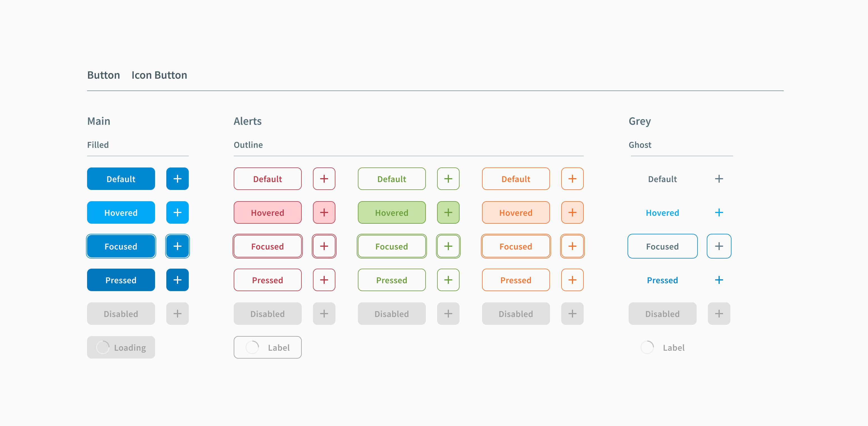Click the green hovered plus icon button

[x=448, y=212]
